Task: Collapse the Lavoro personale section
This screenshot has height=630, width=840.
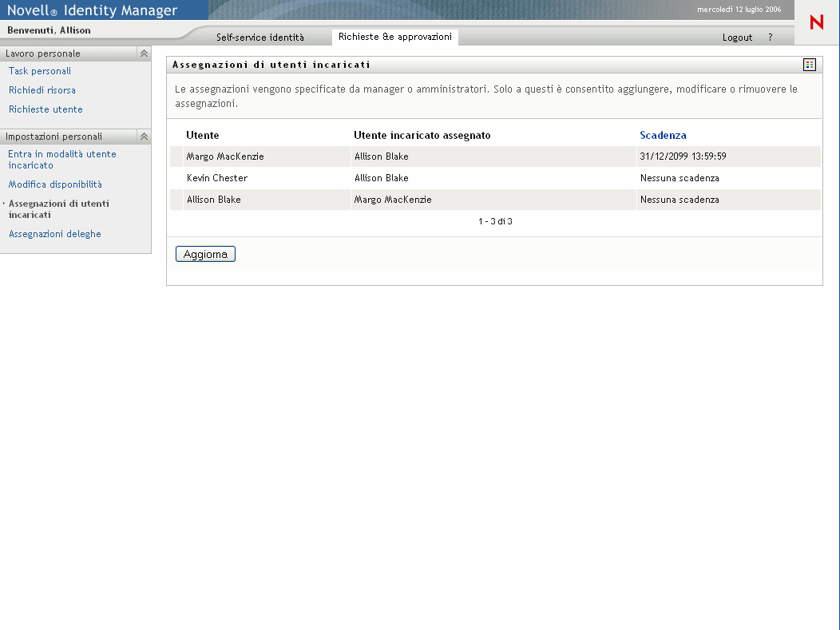Action: point(144,53)
